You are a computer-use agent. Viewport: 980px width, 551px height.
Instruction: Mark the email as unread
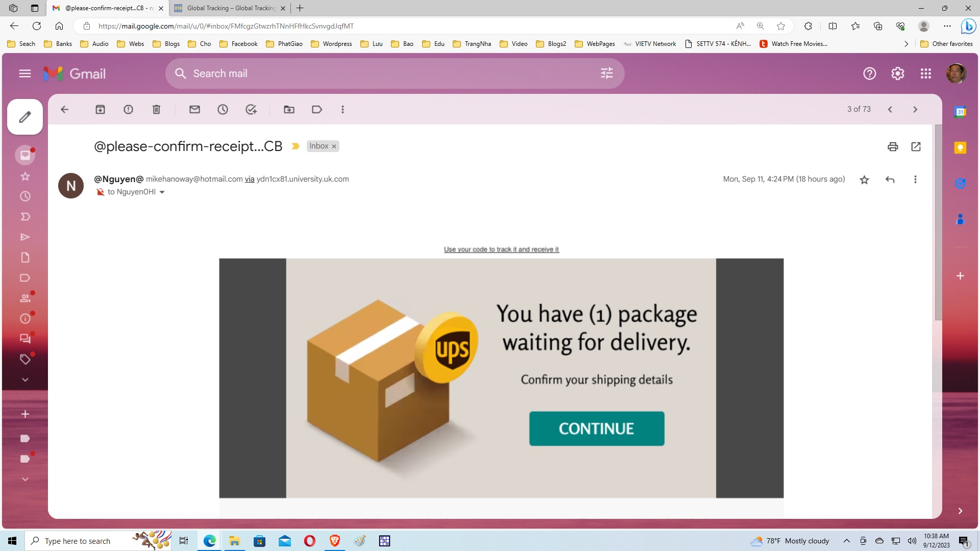click(194, 109)
